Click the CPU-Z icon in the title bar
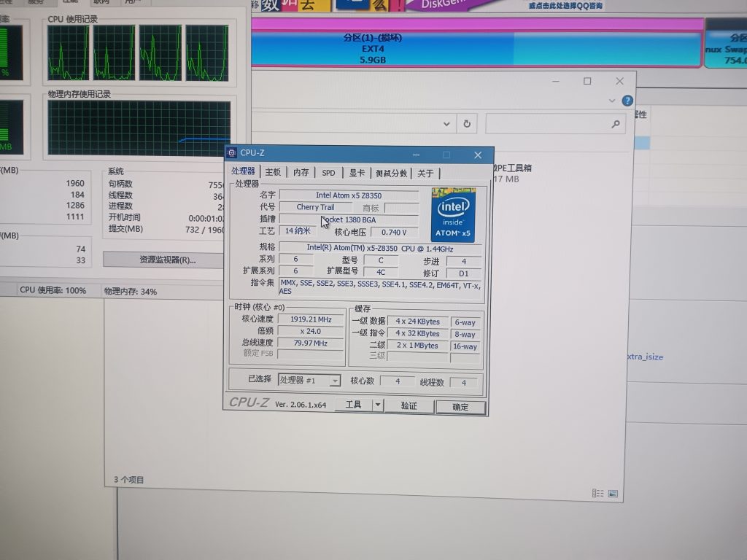 click(x=232, y=153)
